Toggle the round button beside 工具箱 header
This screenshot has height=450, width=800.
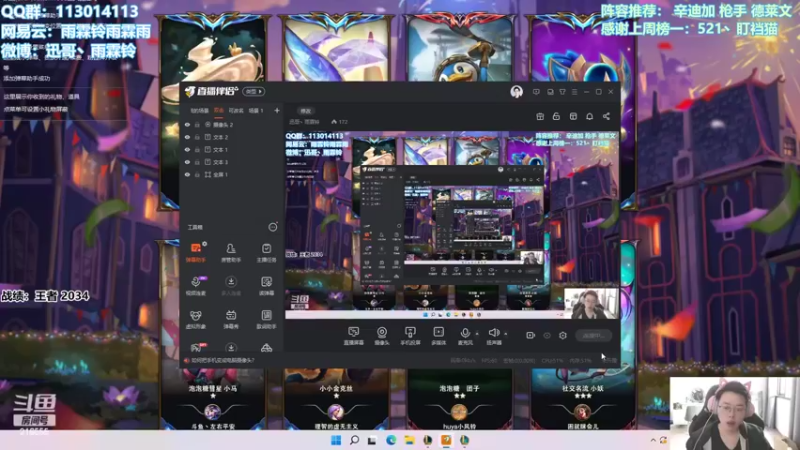click(x=273, y=227)
